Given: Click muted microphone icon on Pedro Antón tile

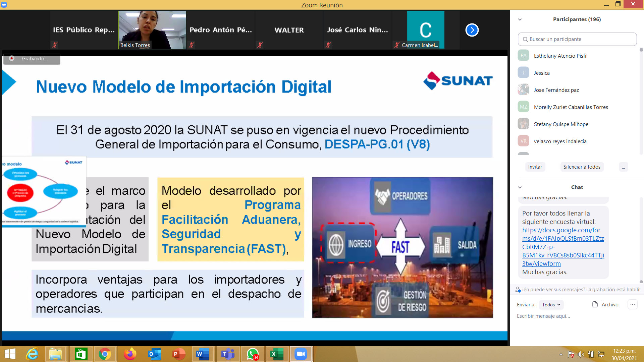Looking at the screenshot, I should [192, 45].
